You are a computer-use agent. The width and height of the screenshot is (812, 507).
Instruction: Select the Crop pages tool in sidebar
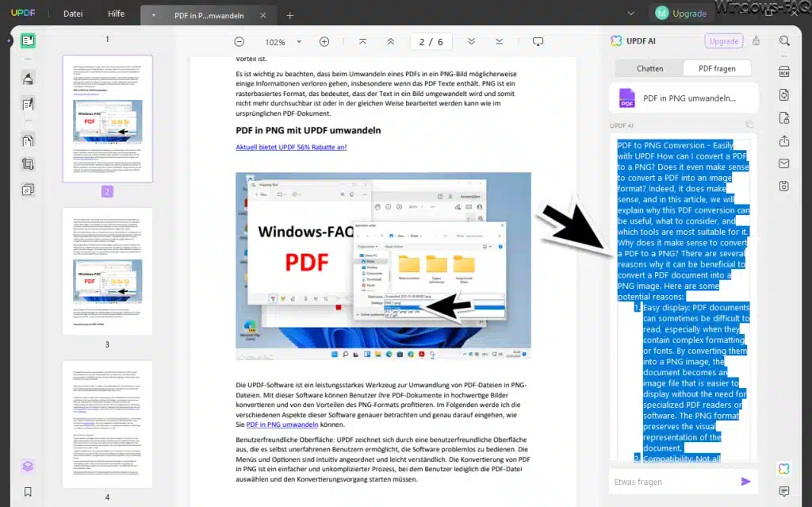click(28, 164)
